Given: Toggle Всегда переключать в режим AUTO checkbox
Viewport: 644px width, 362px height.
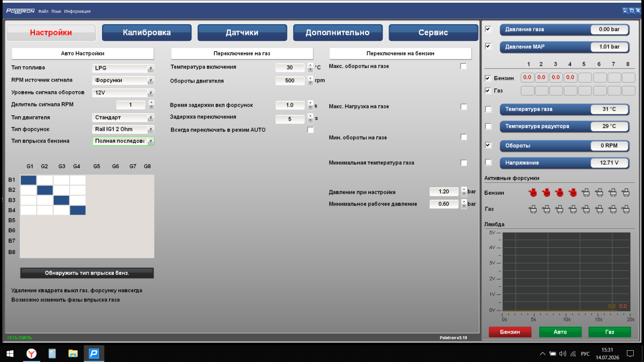Looking at the screenshot, I should 310,130.
